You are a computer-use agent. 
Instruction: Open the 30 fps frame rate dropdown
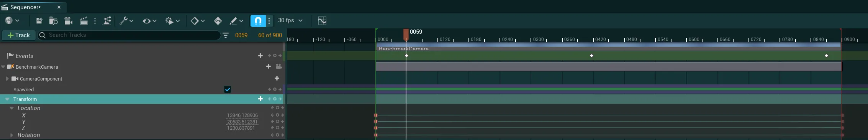[x=290, y=20]
